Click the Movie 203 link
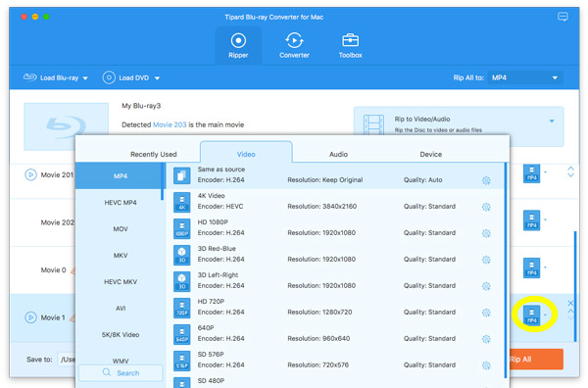588x388 pixels. coord(170,124)
